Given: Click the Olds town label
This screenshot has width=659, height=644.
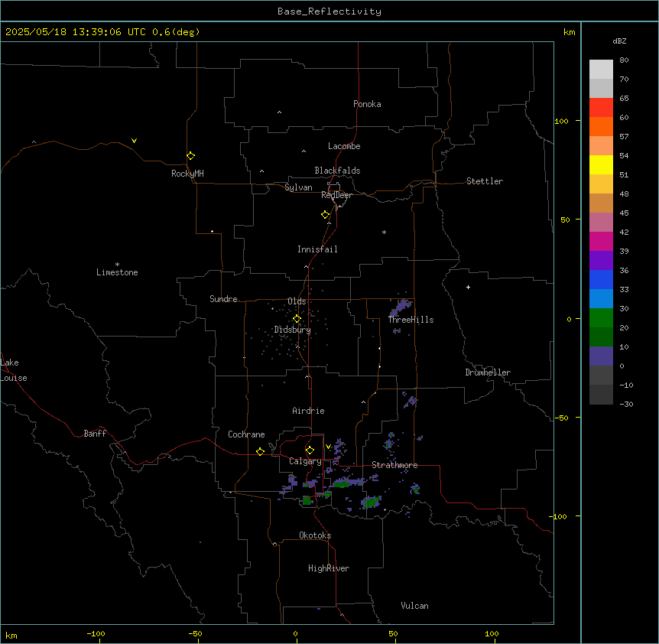Looking at the screenshot, I should (297, 301).
